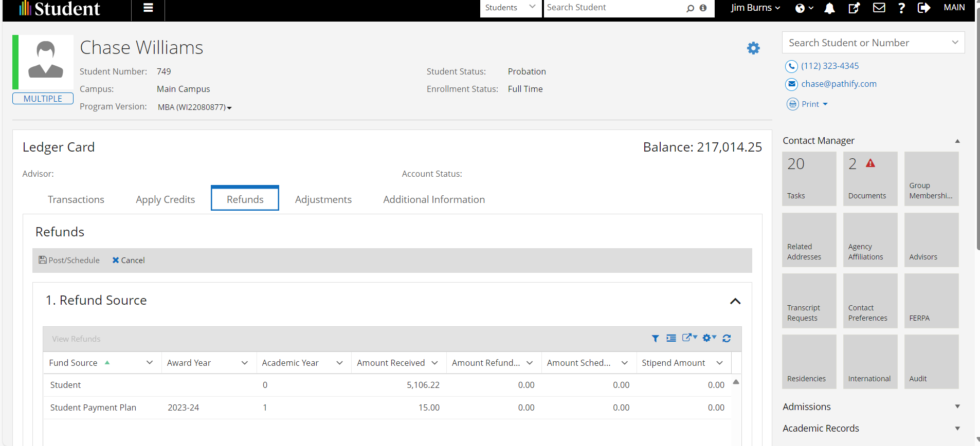Click the email envelope icon beside chase@pathify.com
980x446 pixels.
791,84
